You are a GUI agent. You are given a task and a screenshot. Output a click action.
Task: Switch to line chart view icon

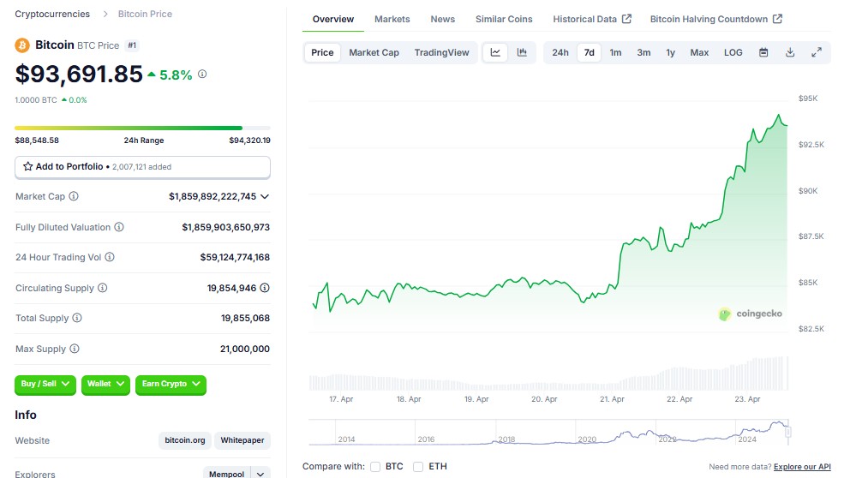pos(495,52)
